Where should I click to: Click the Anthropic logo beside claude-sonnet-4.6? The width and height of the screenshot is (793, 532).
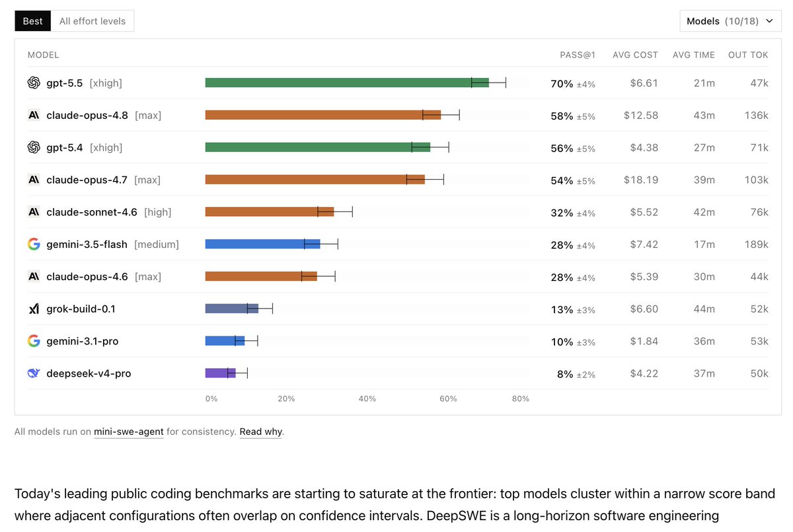click(x=34, y=212)
